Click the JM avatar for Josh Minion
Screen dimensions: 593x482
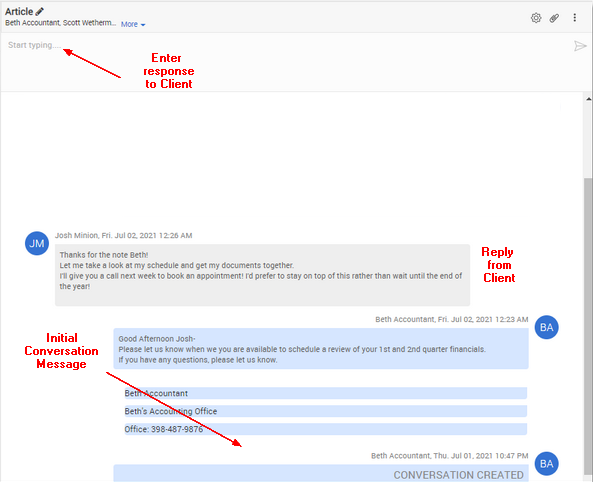[37, 243]
